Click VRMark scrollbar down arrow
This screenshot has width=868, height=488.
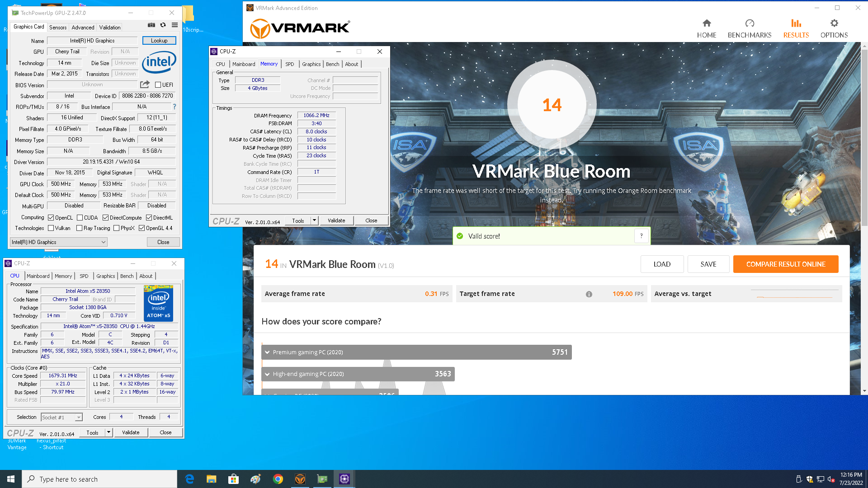pos(864,391)
